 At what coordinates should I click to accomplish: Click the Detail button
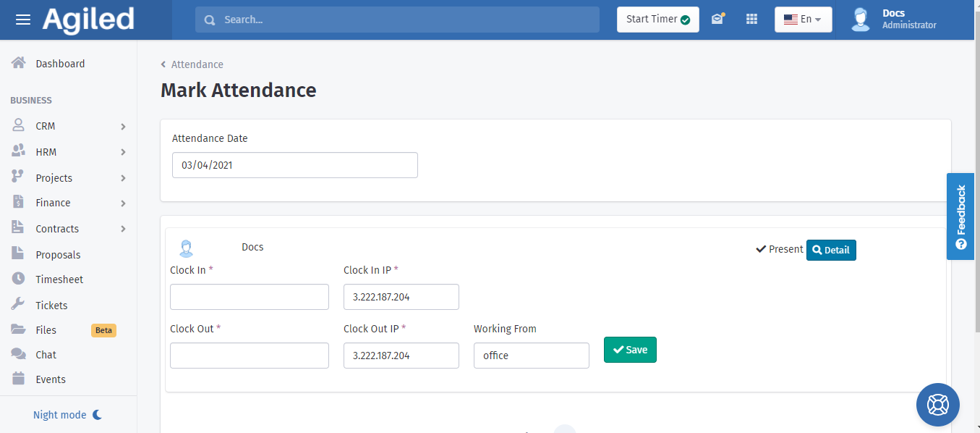point(831,250)
